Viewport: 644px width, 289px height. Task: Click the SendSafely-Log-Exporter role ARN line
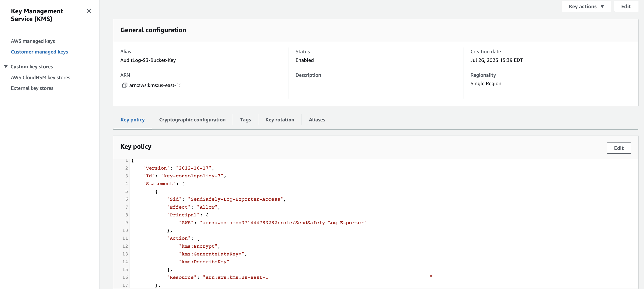272,223
